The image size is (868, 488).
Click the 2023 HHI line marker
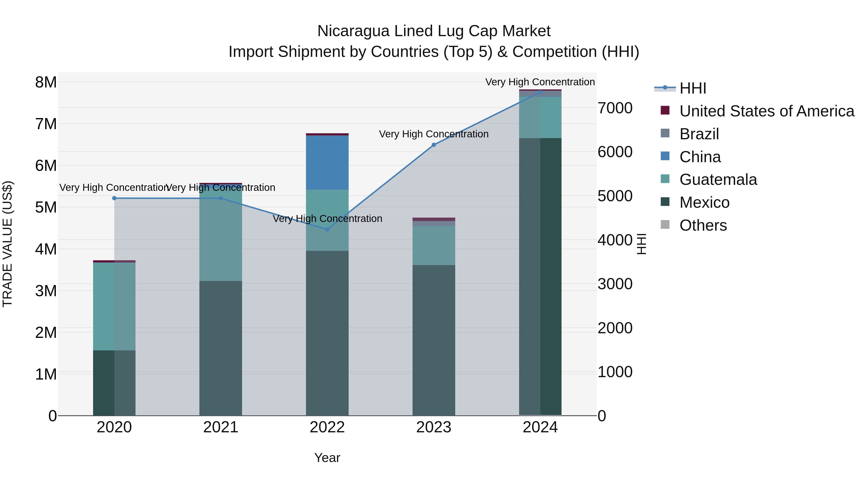pyautogui.click(x=434, y=145)
